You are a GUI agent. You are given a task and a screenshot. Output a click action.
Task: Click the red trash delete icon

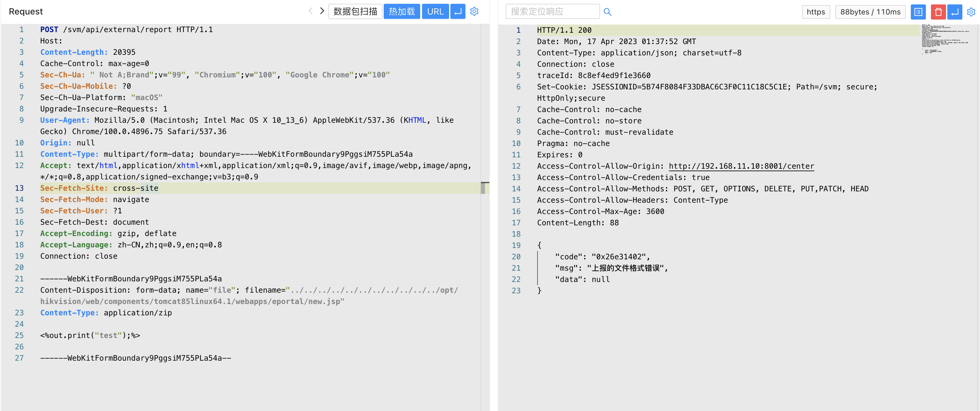tap(938, 12)
